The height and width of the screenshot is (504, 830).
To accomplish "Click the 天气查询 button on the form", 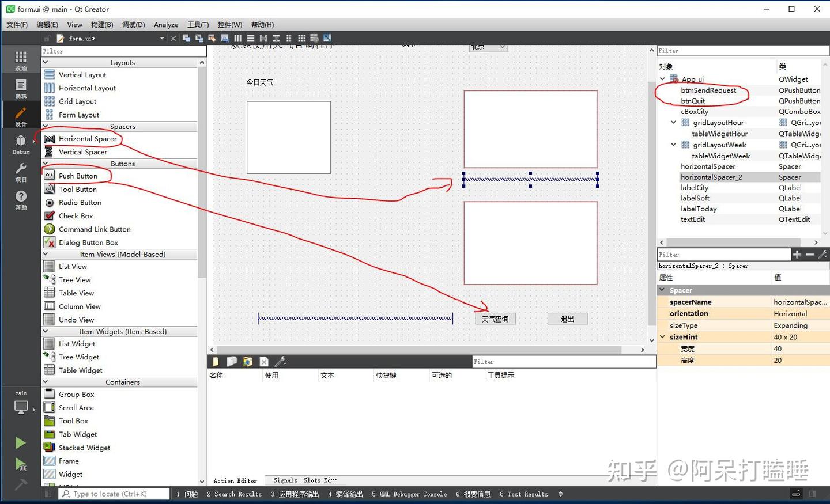I will coord(495,318).
